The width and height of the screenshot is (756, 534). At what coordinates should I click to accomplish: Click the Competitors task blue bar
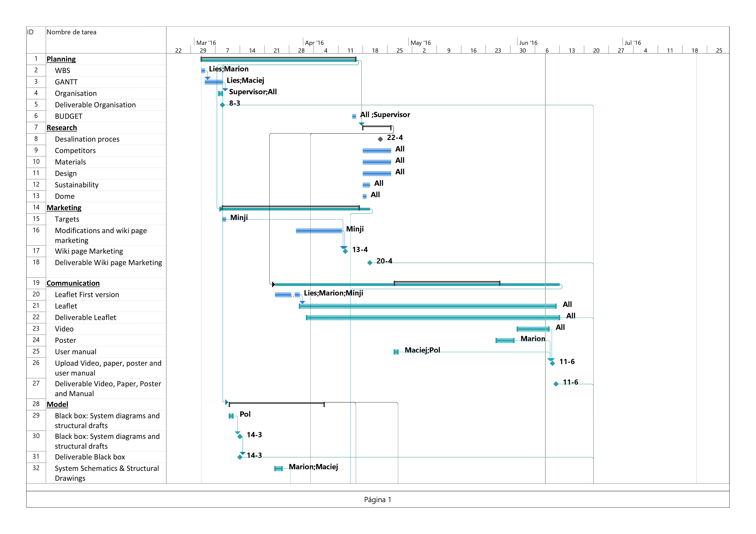pyautogui.click(x=377, y=151)
